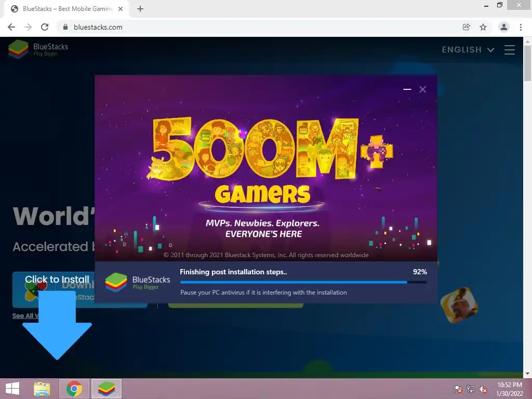Click the BlueStacks logo on the website header
The image size is (532, 399).
[38, 49]
